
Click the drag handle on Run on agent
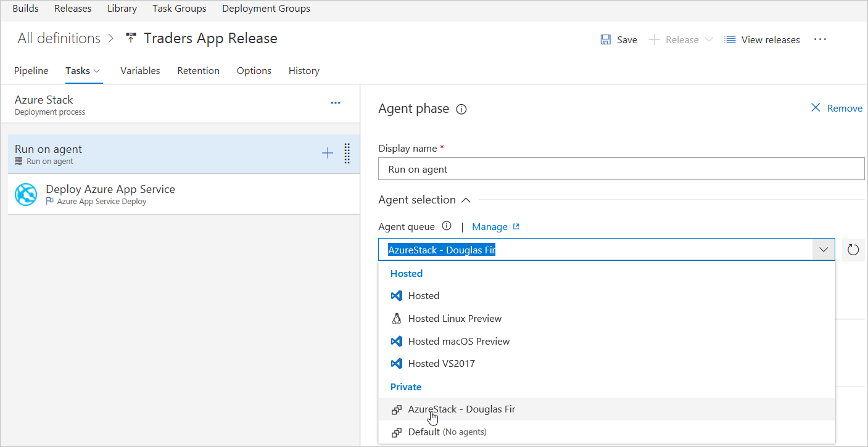click(x=347, y=154)
